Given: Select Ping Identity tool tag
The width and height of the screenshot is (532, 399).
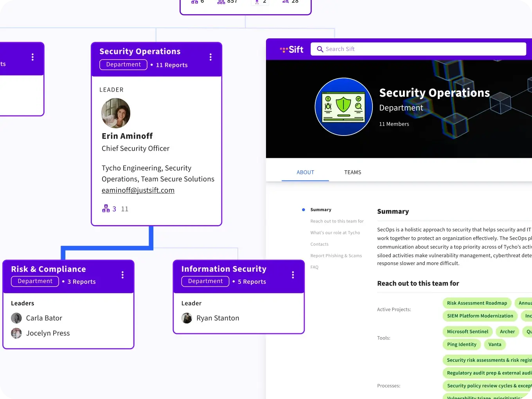Looking at the screenshot, I should (462, 345).
